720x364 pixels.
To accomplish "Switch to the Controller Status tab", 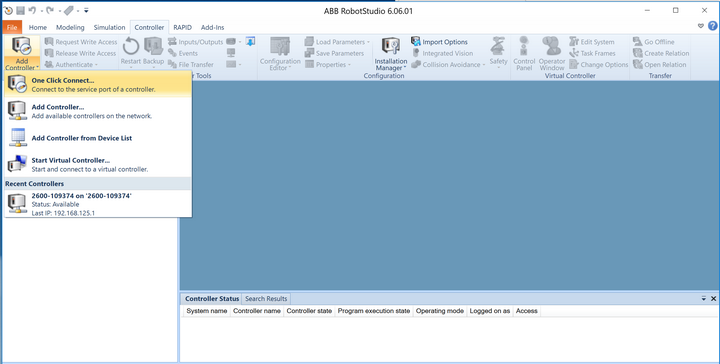I will [212, 298].
